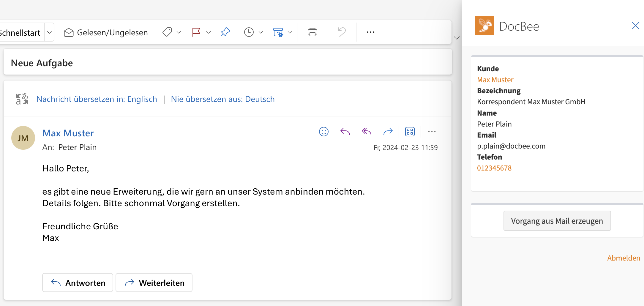Viewport: 644px width, 306px height.
Task: Click the undo arrow icon
Action: (x=342, y=32)
